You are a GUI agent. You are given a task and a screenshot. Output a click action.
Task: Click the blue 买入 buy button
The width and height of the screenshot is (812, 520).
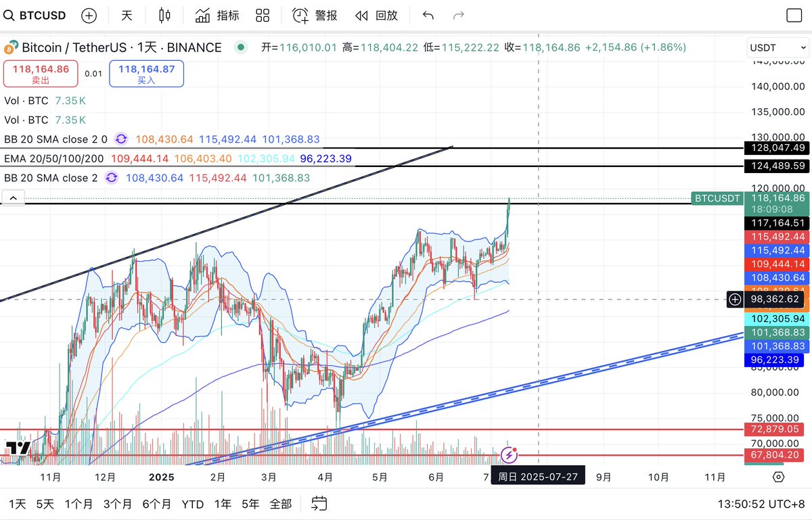(146, 74)
